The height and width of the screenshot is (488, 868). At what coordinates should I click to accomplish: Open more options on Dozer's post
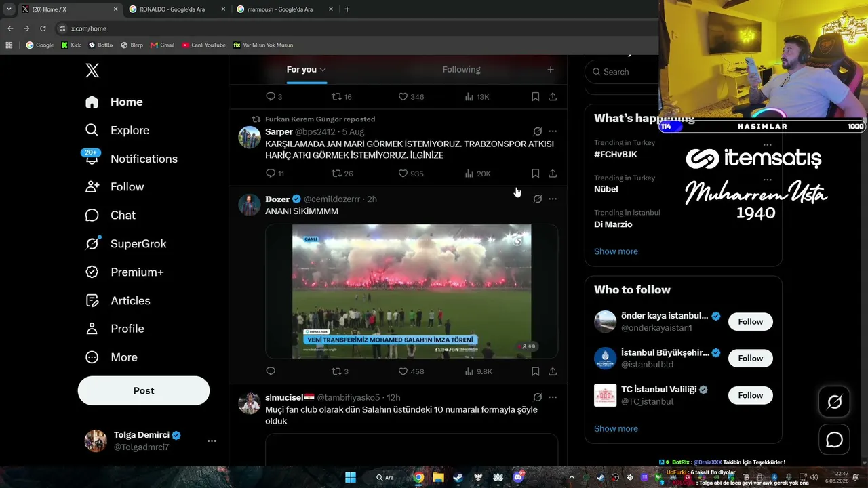point(553,199)
